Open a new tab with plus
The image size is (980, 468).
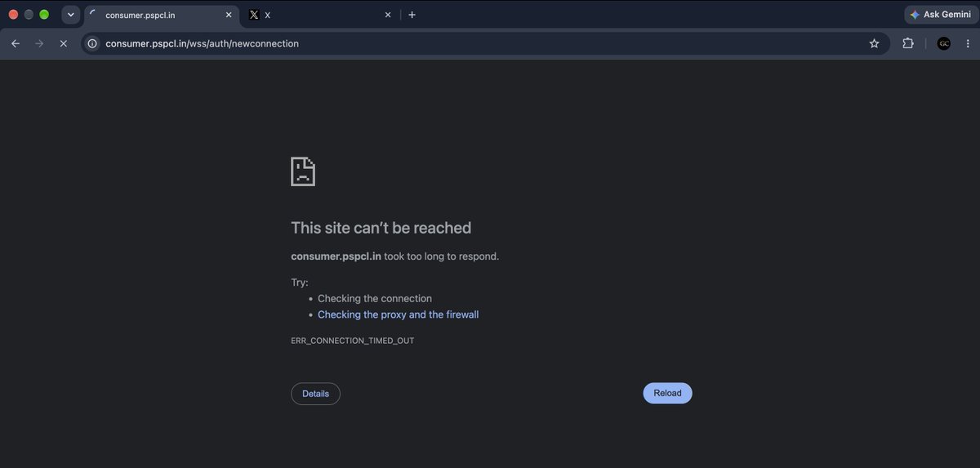click(x=412, y=15)
